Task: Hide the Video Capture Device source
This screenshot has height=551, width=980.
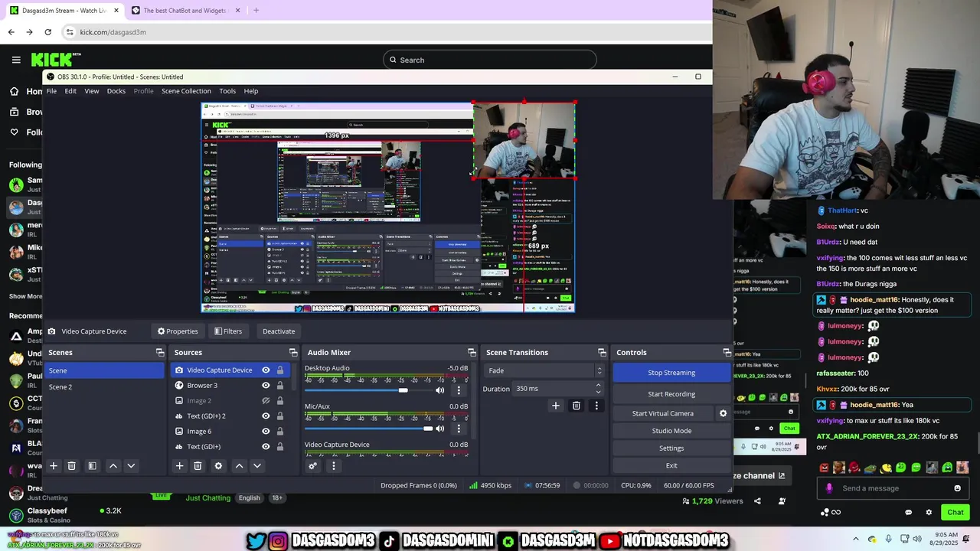Action: (x=266, y=370)
